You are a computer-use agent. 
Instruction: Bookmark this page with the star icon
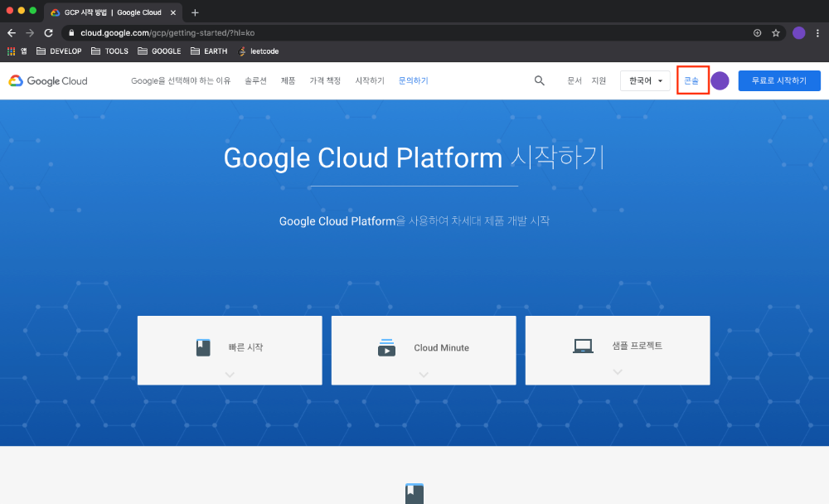coord(776,33)
